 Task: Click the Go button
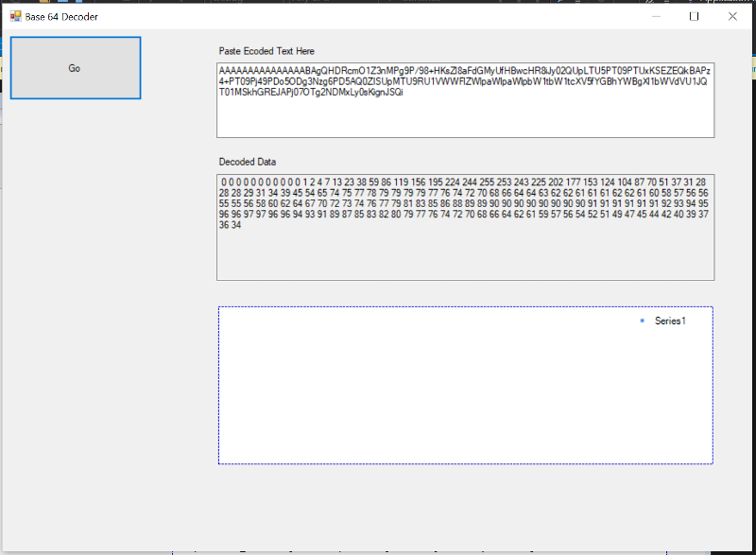(76, 68)
